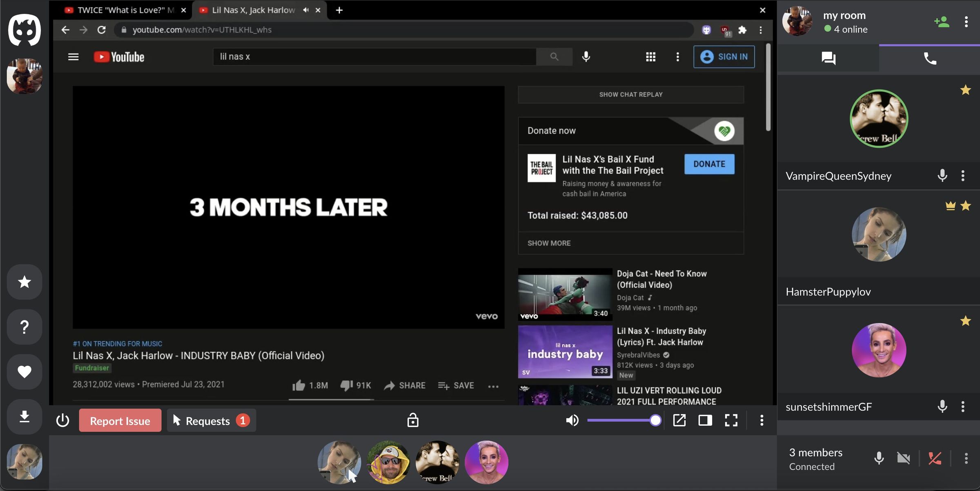Click the lock icon in the control bar
Image resolution: width=980 pixels, height=491 pixels.
coord(413,420)
